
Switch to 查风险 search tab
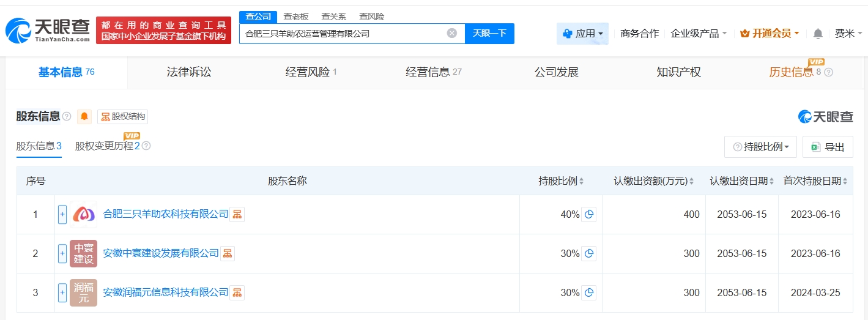372,17
